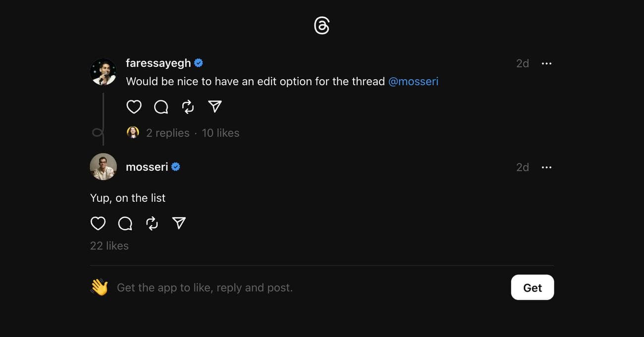Like mosseri's reply with heart icon
This screenshot has height=337, width=644.
(98, 224)
